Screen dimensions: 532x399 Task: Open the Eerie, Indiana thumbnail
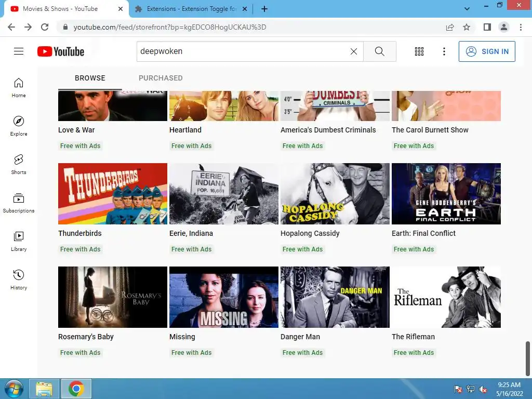tap(224, 194)
